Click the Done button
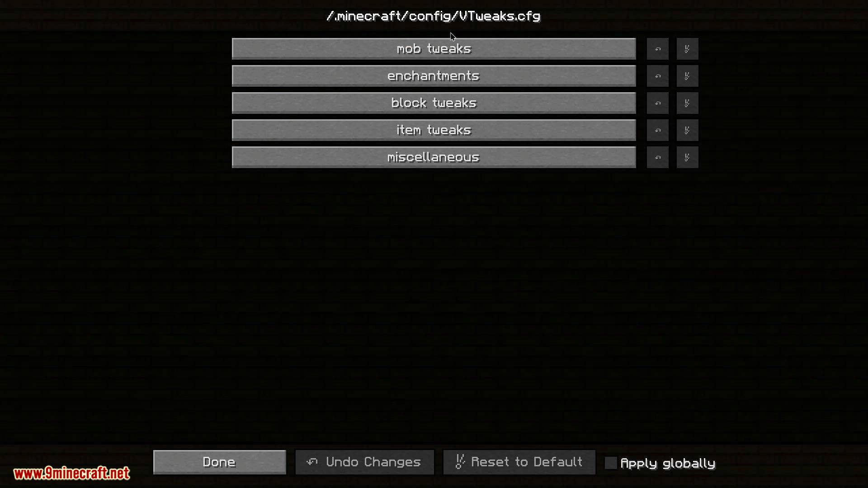 click(x=219, y=462)
